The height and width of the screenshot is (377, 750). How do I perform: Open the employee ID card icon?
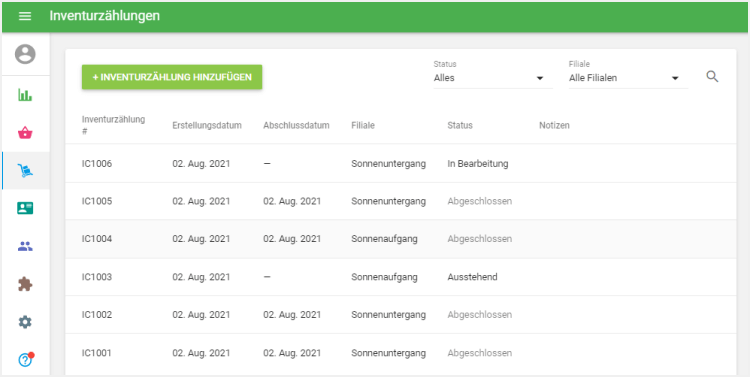tap(25, 208)
